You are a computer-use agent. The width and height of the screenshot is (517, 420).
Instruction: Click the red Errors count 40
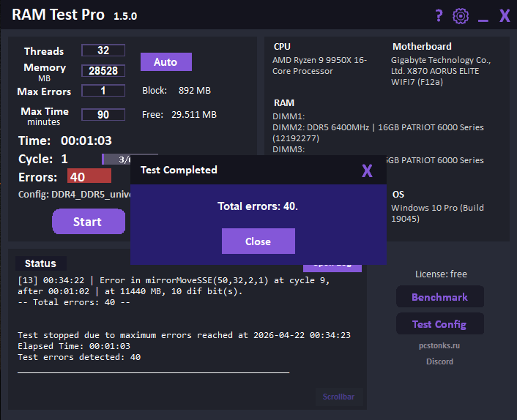tap(89, 176)
